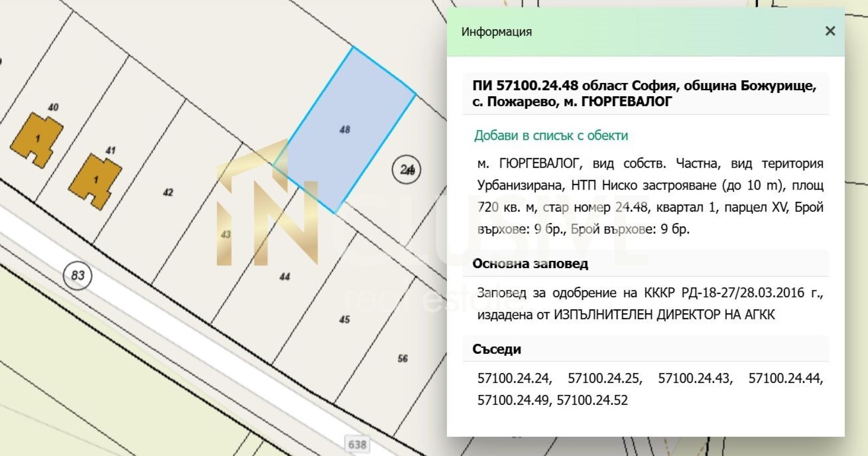Click neighbor parcel 57100.24.49
Screen dimensions: 868x456
tap(515, 400)
